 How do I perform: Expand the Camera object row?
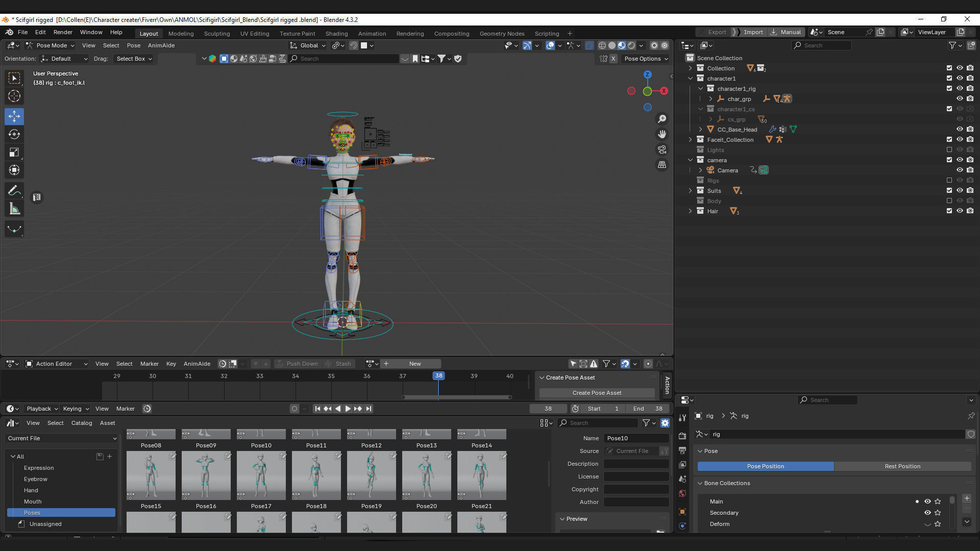(700, 170)
